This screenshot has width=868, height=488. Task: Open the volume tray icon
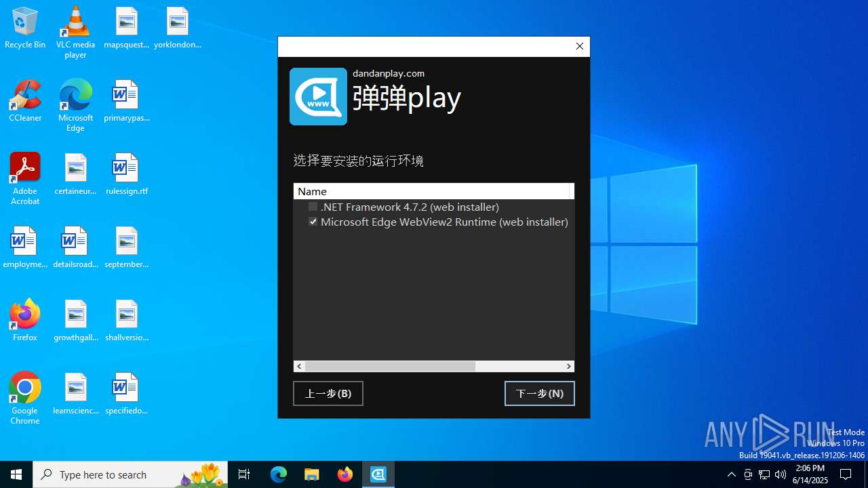click(781, 474)
